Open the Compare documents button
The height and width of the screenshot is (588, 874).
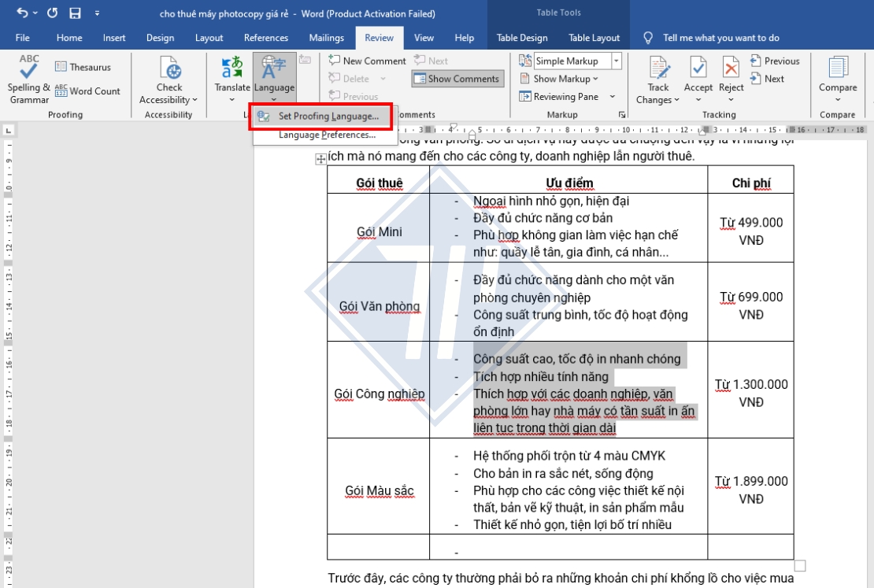tap(837, 80)
